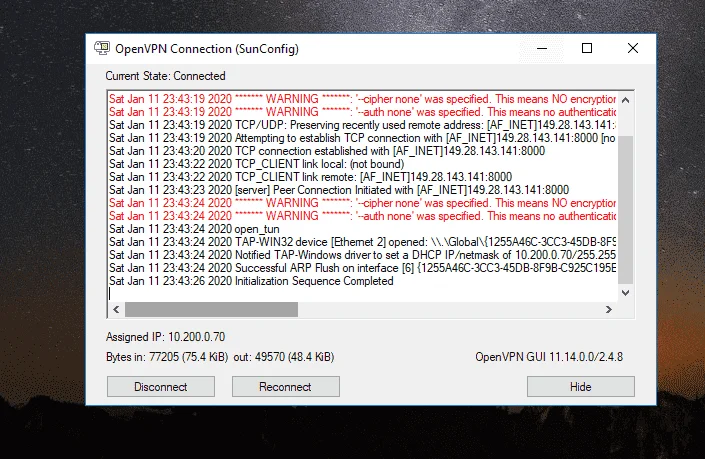Click the OpenVPN icon in the title bar

(102, 48)
